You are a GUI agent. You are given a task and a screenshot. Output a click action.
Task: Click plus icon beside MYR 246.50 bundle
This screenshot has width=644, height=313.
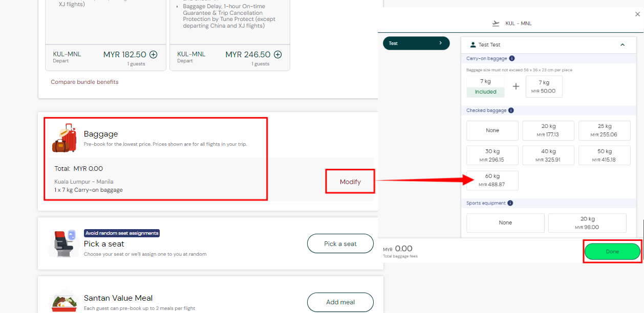click(277, 54)
